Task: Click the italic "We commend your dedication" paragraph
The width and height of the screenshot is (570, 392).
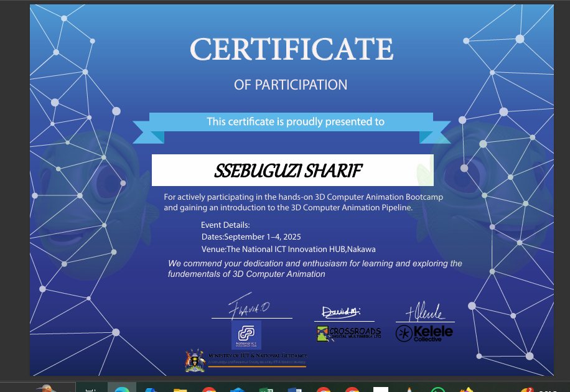Action: click(315, 268)
